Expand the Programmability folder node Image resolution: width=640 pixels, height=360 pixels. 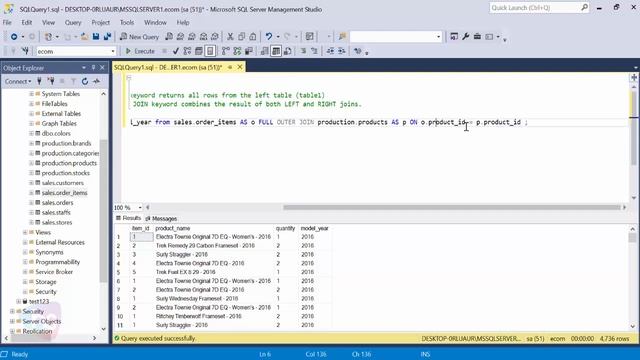[25, 262]
